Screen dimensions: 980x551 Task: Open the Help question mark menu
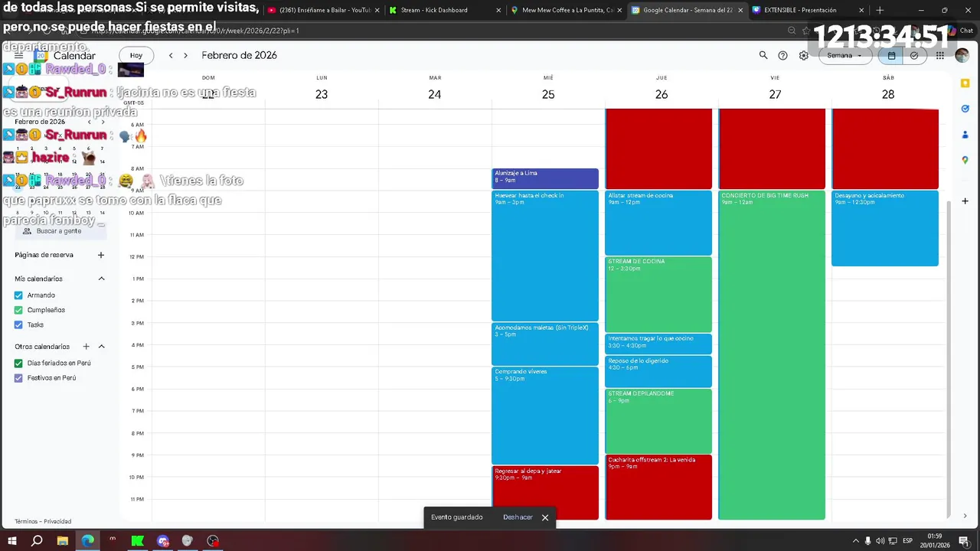coord(782,55)
